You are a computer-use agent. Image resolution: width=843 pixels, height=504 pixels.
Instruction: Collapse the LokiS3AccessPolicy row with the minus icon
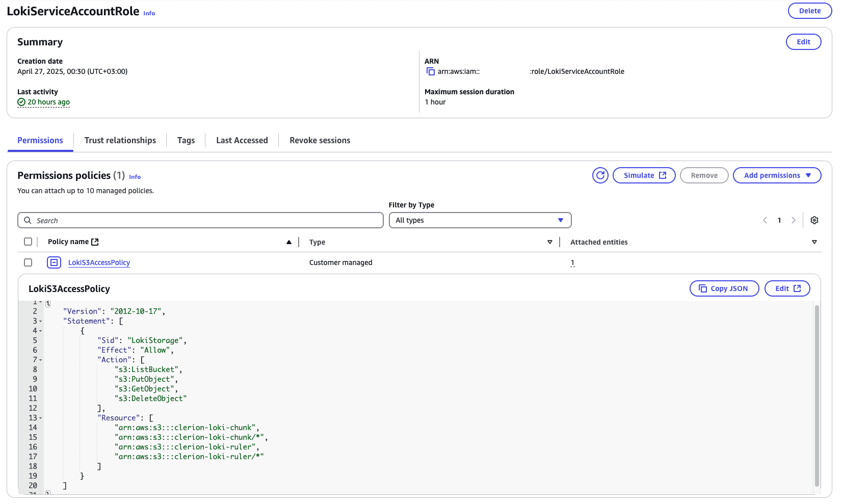point(54,262)
